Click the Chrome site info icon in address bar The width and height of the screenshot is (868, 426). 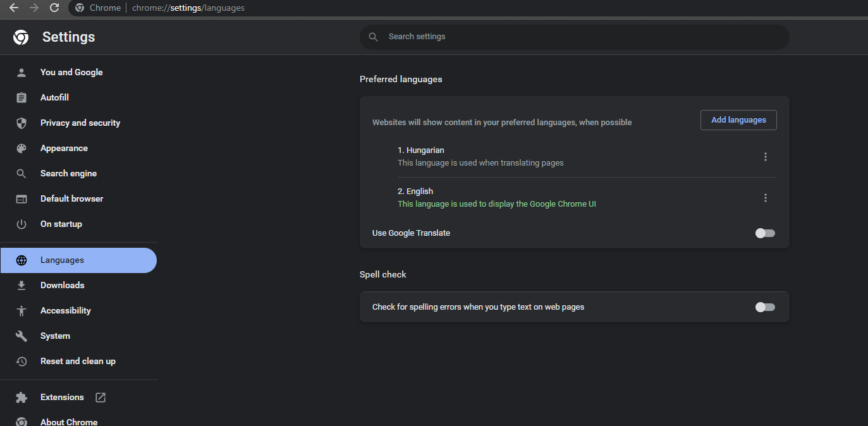80,8
